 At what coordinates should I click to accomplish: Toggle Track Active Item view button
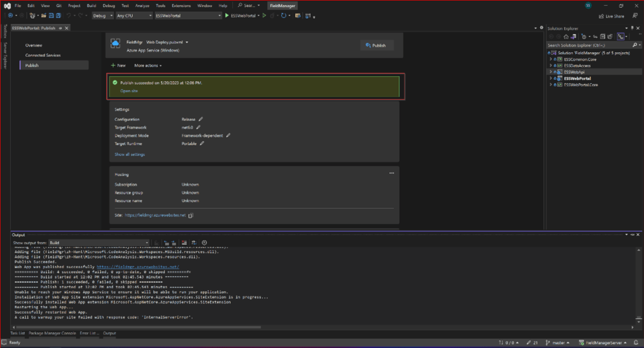(621, 36)
